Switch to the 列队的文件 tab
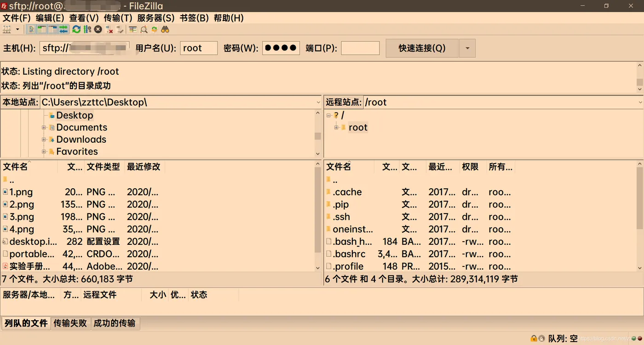Viewport: 644px width, 345px height. [x=26, y=323]
